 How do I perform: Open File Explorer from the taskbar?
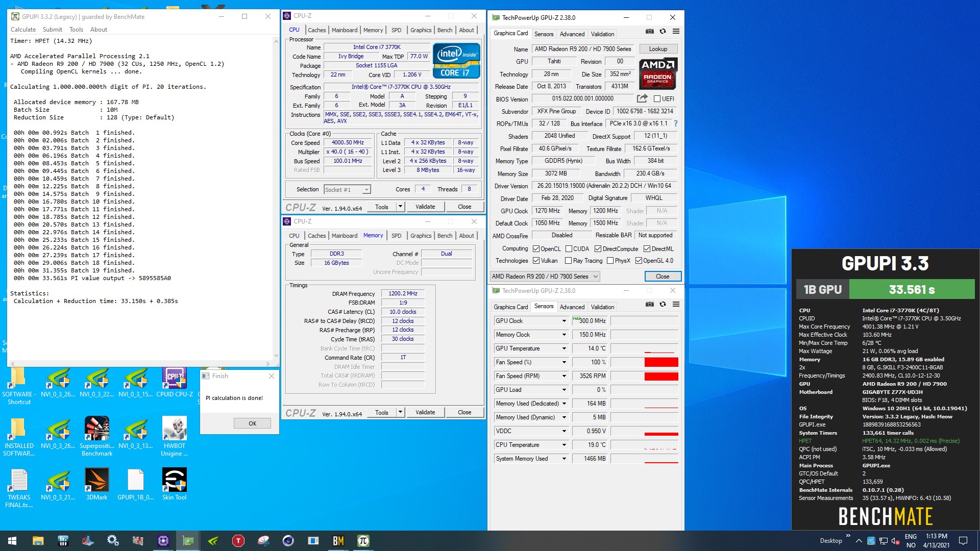point(38,541)
